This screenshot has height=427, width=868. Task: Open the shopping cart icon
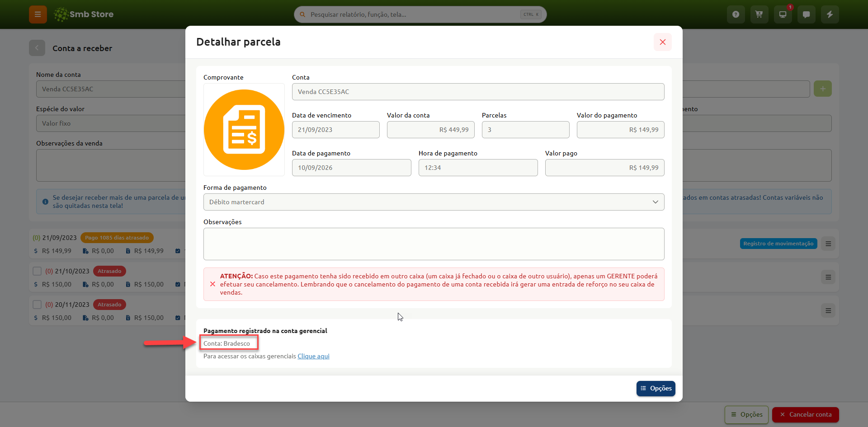(759, 14)
